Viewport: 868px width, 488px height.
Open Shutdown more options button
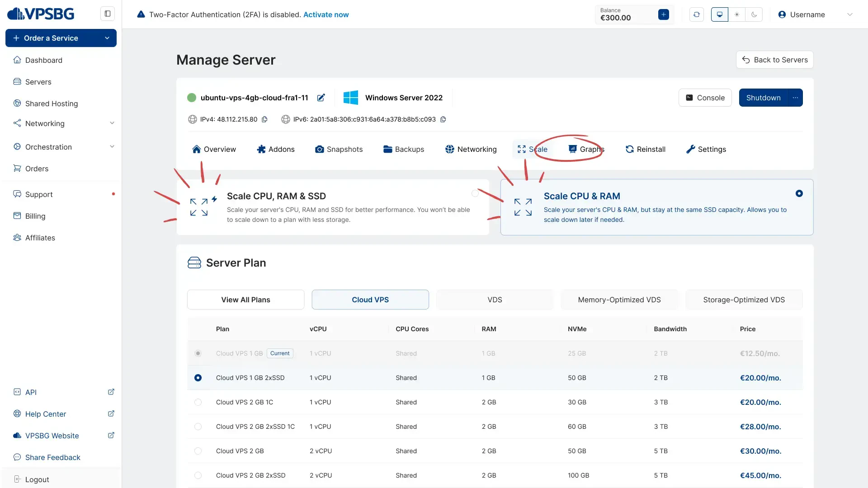[795, 98]
